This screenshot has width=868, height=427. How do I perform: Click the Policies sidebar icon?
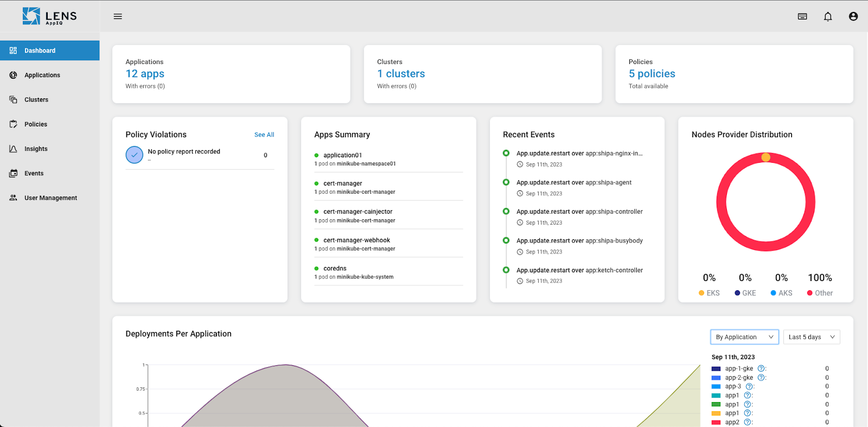coord(13,124)
